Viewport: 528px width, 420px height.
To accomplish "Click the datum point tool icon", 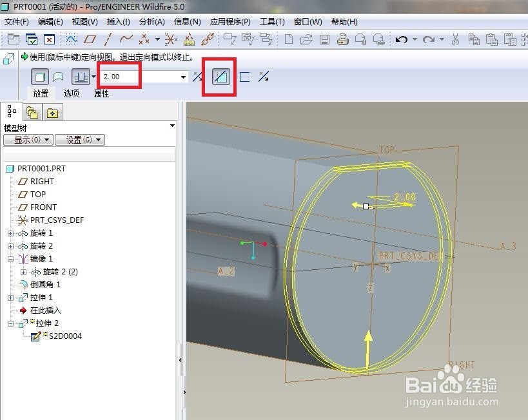I will pos(144,40).
